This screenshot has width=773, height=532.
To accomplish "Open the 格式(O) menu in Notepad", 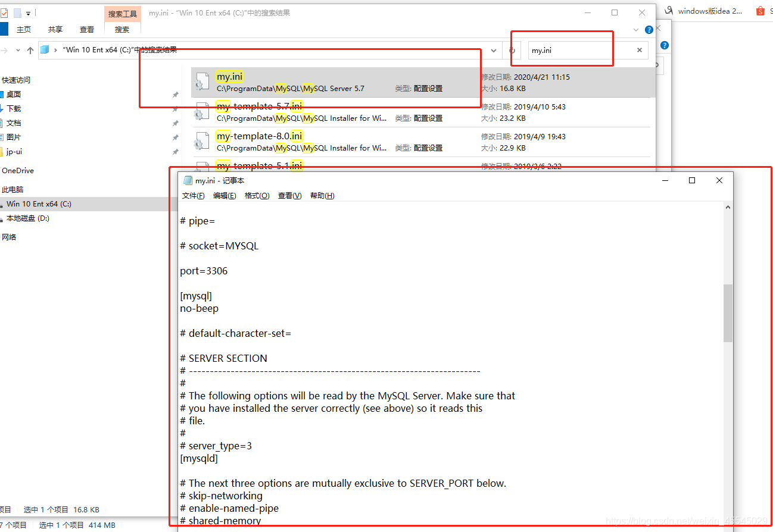I will click(x=257, y=195).
